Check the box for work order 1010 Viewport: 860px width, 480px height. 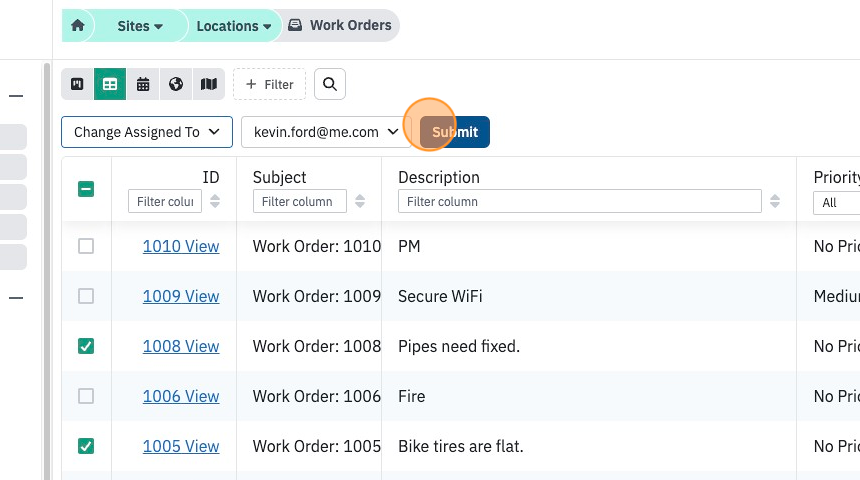pos(86,246)
